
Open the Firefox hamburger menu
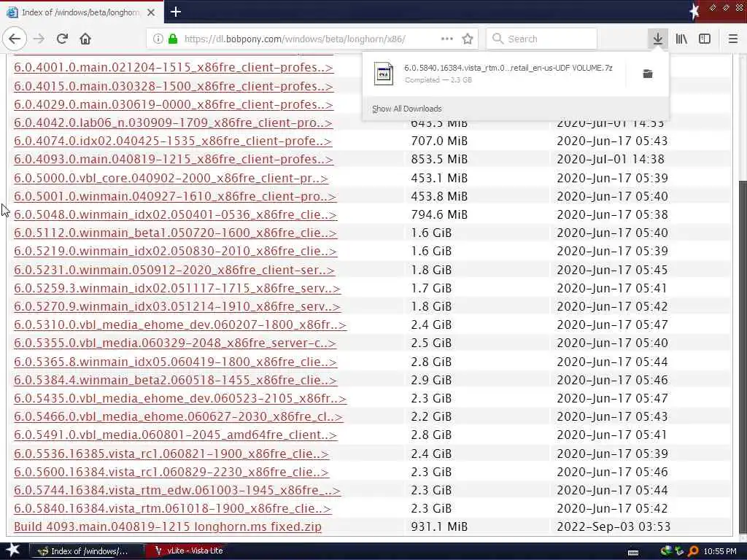pyautogui.click(x=733, y=39)
